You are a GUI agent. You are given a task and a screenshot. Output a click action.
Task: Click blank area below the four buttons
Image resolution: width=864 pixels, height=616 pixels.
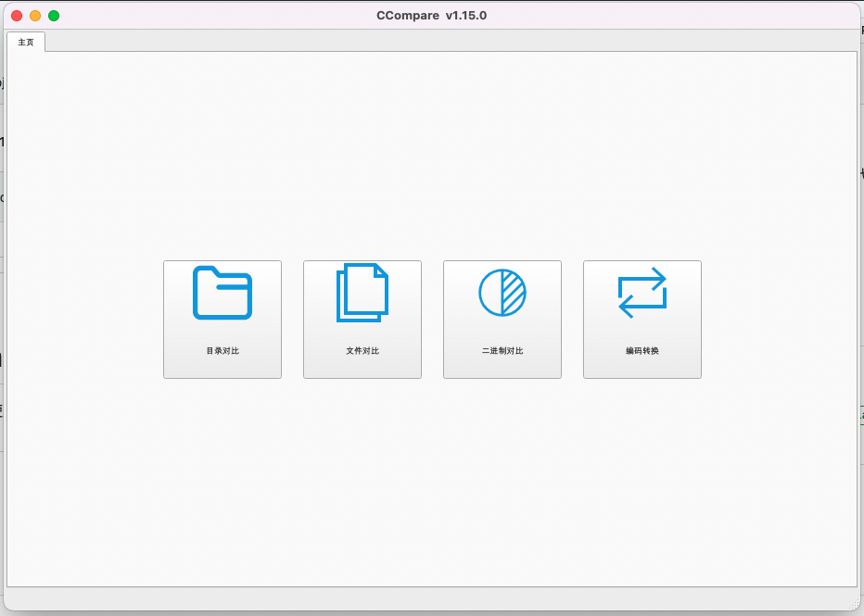[x=431, y=482]
